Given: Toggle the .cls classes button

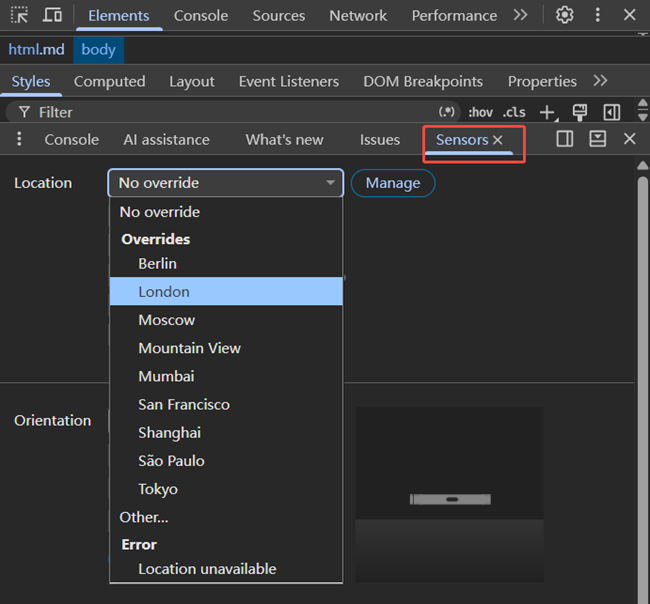Looking at the screenshot, I should coord(514,112).
